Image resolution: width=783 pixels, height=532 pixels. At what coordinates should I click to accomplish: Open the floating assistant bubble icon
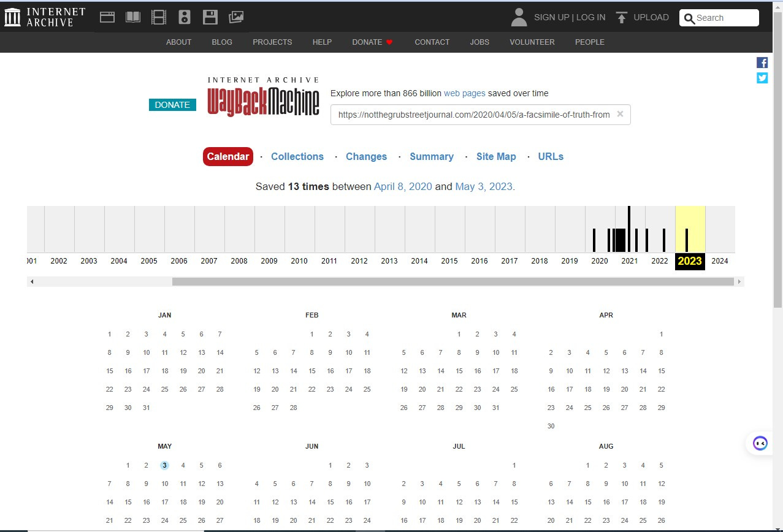pos(760,443)
